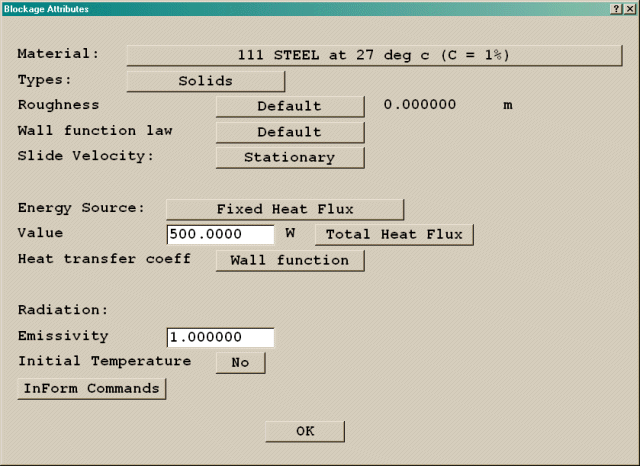Select the Heat transfer coeff Wall function button
Screen dimensions: 640x466
pos(289,260)
